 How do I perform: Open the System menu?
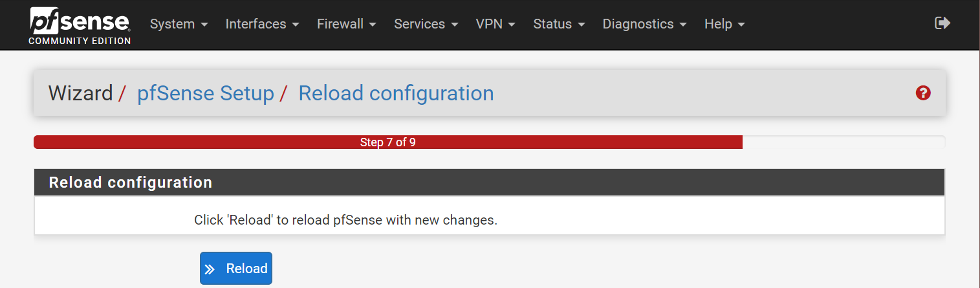pos(179,24)
